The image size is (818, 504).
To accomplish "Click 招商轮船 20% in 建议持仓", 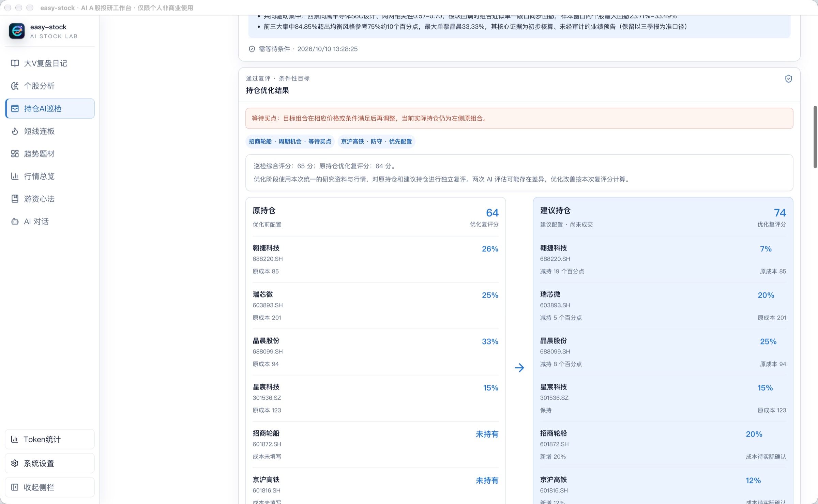I will (x=754, y=434).
